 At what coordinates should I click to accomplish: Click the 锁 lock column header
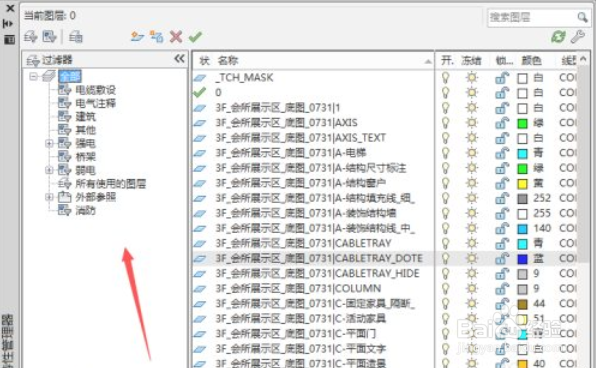click(504, 60)
